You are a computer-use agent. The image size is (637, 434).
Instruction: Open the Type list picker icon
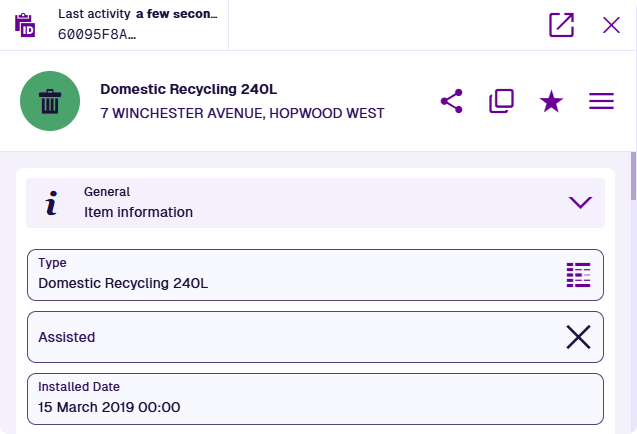(579, 275)
